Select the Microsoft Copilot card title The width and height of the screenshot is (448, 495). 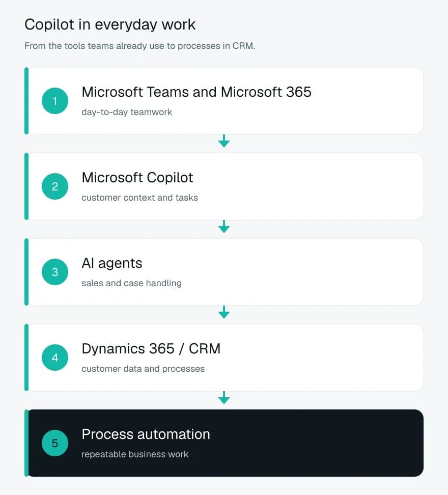coord(137,178)
